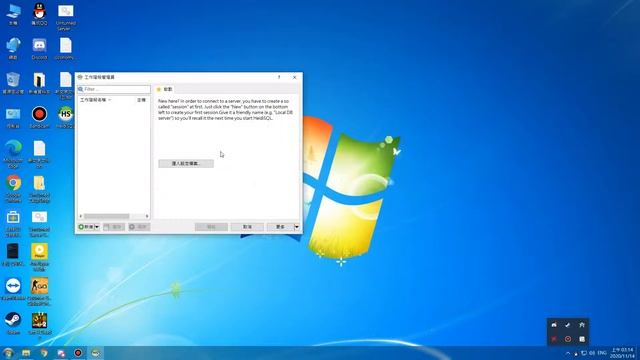
Task: Click the More button in session manager
Action: point(280,227)
